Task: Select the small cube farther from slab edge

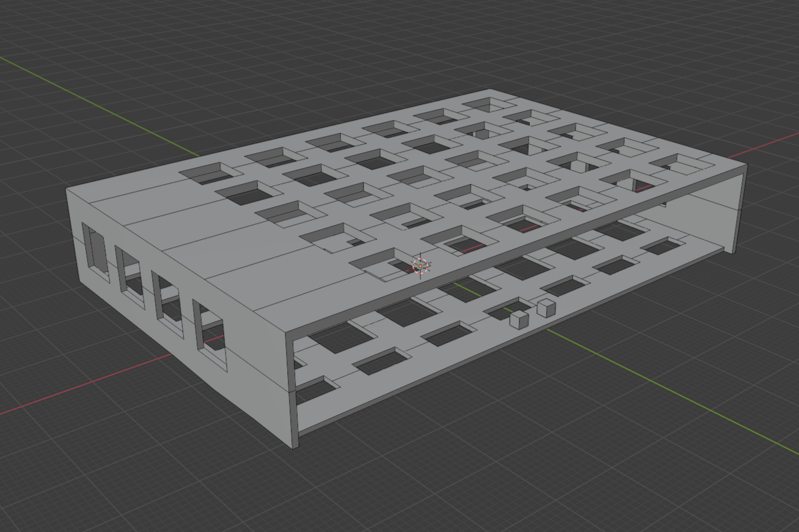Action: click(545, 307)
